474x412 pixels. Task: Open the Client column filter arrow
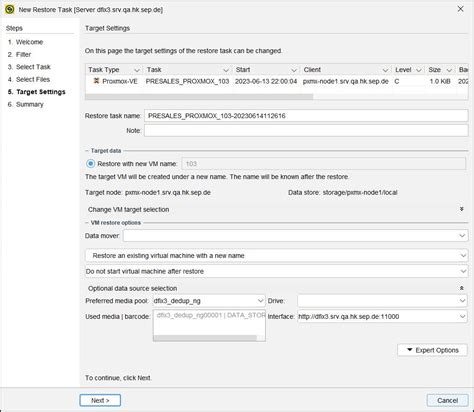385,70
